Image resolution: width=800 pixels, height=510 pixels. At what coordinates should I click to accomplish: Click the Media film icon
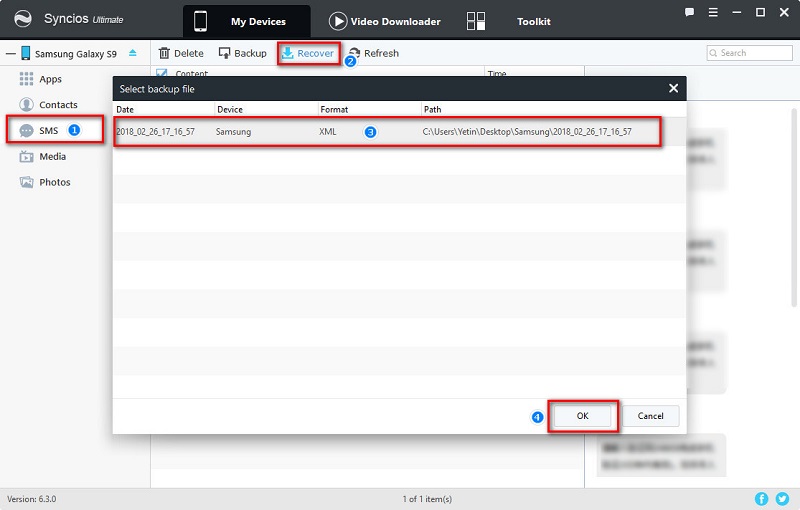26,157
